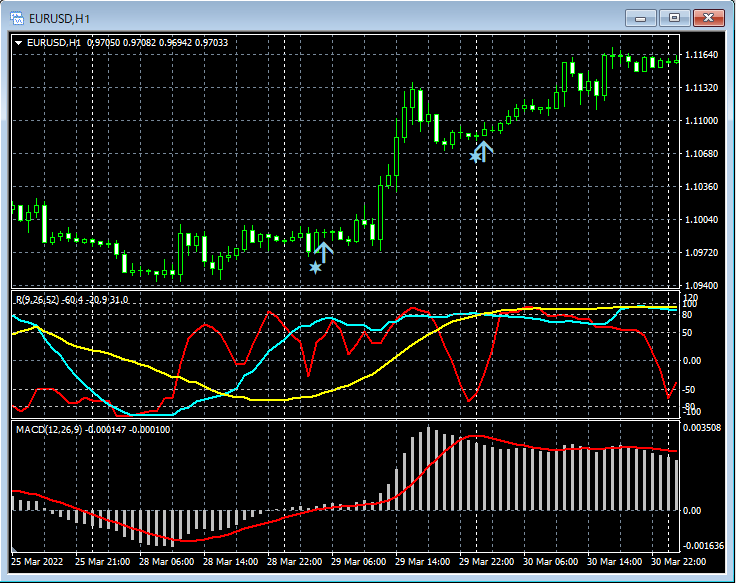Click the blue star marker beside the lower arrow
Screen dimensions: 736x583
(x=315, y=267)
